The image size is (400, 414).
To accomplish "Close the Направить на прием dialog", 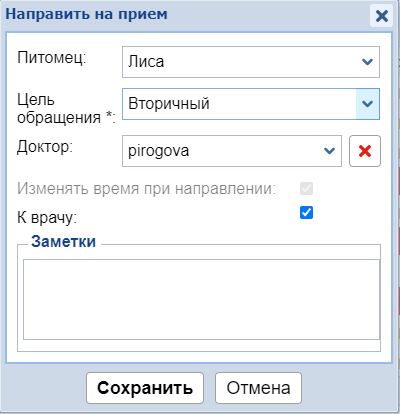I will pyautogui.click(x=381, y=16).
